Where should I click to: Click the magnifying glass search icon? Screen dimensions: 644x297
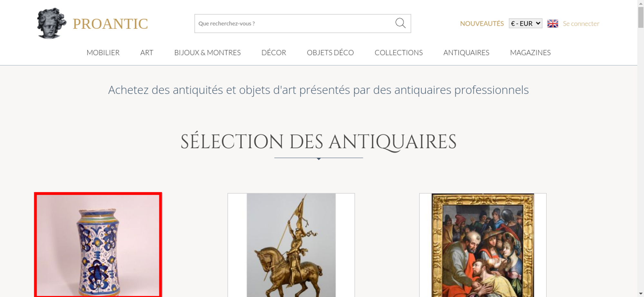click(400, 23)
